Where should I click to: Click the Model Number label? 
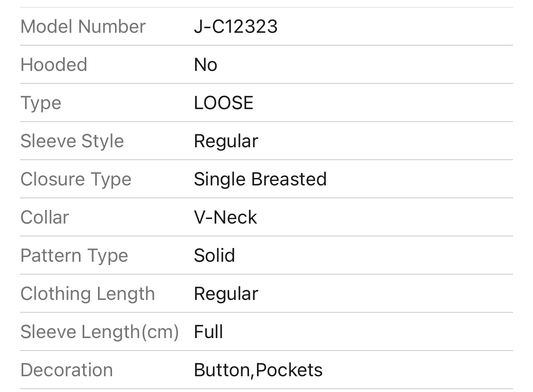[x=83, y=27]
